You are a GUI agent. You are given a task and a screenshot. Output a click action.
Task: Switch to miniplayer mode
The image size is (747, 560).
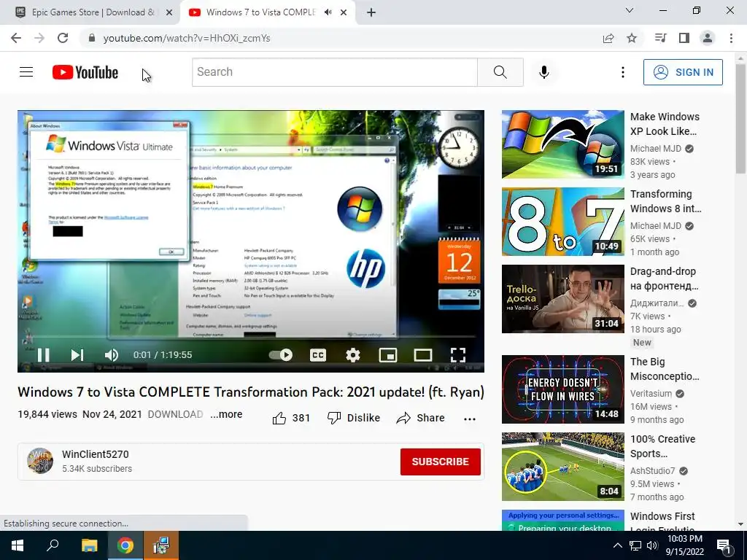coord(388,355)
